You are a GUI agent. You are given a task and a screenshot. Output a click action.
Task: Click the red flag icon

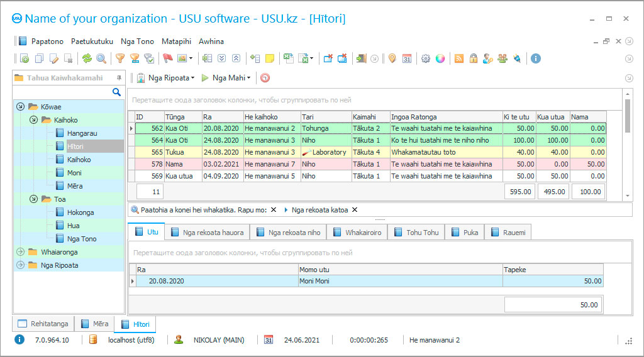click(167, 58)
